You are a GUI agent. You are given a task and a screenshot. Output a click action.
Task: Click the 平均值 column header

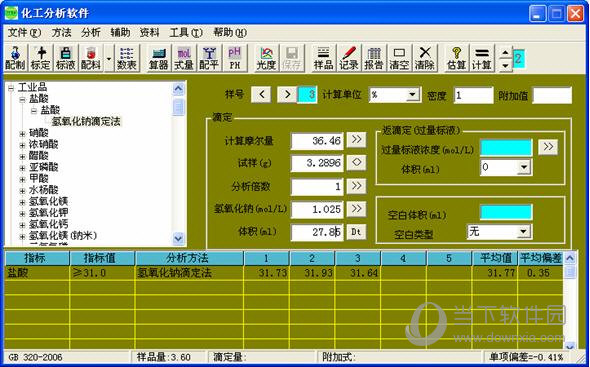495,258
